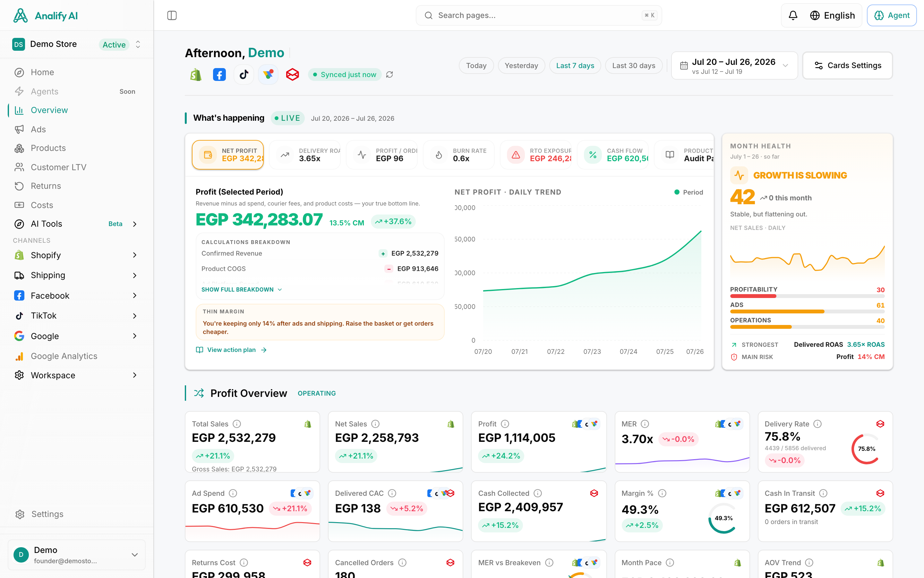924x578 pixels.
Task: Select the Last 30 days filter
Action: tap(634, 66)
